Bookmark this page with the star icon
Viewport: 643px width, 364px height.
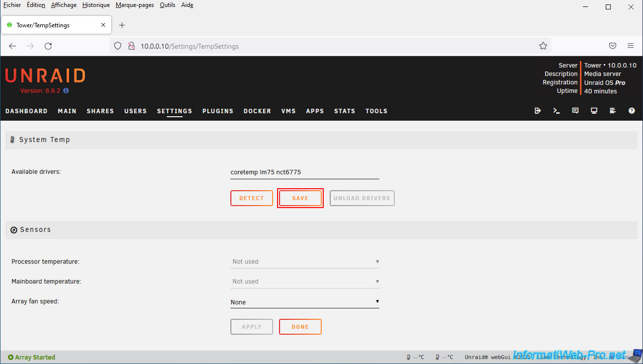coord(543,46)
